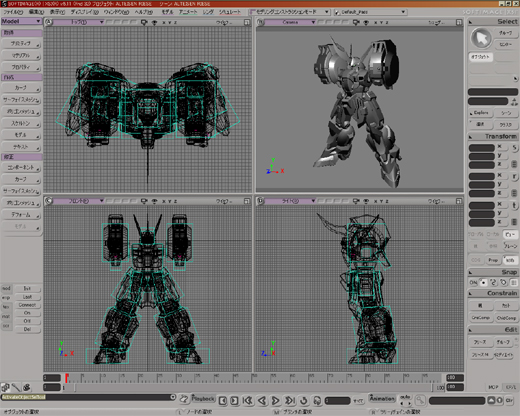Click the rotate 'r' transform icon

click(x=514, y=177)
